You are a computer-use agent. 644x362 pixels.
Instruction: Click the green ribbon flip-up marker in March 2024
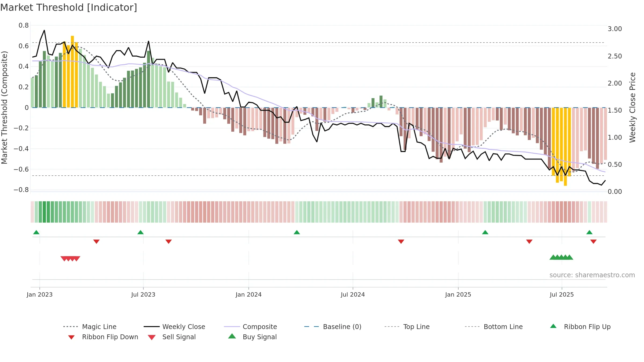[297, 232]
